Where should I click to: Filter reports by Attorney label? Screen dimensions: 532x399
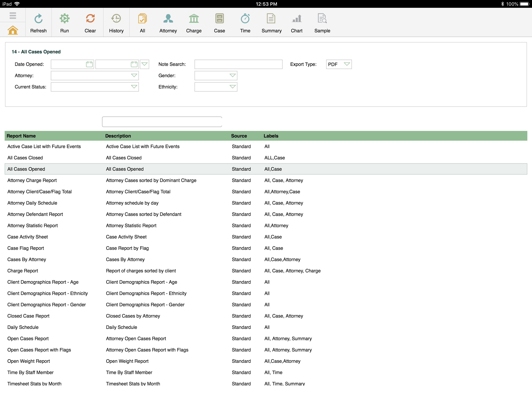(168, 23)
